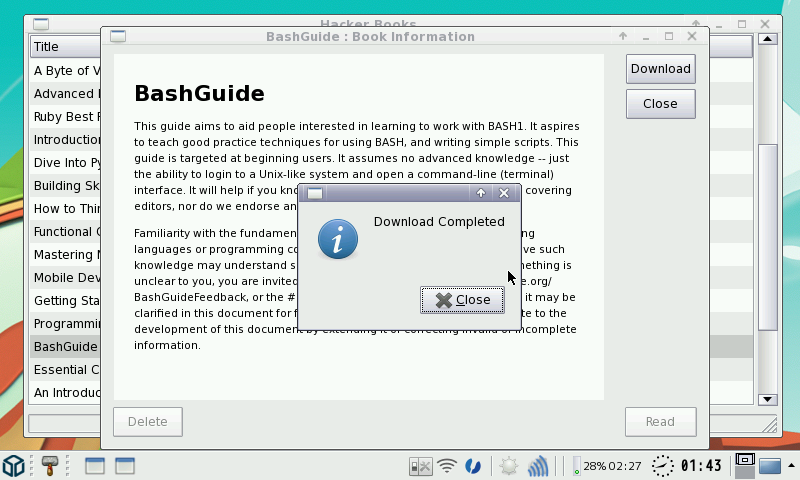The width and height of the screenshot is (800, 480).
Task: Select the 'Mobile Dev' book row
Action: [65, 277]
